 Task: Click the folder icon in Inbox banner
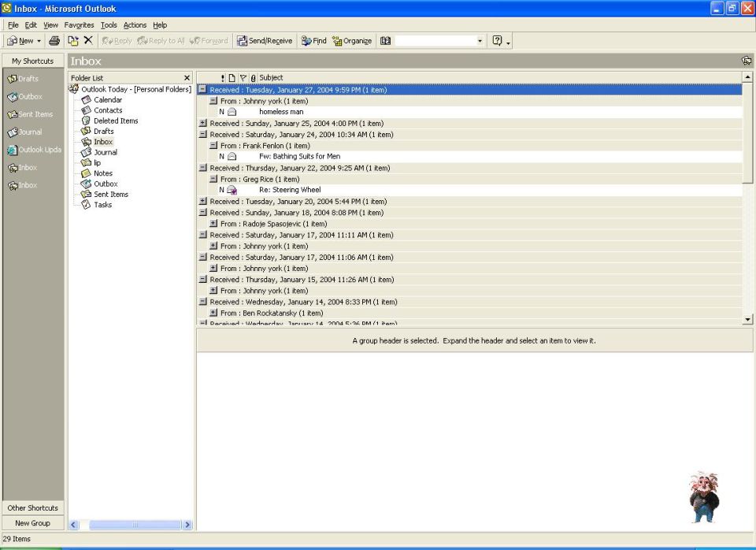(x=747, y=61)
